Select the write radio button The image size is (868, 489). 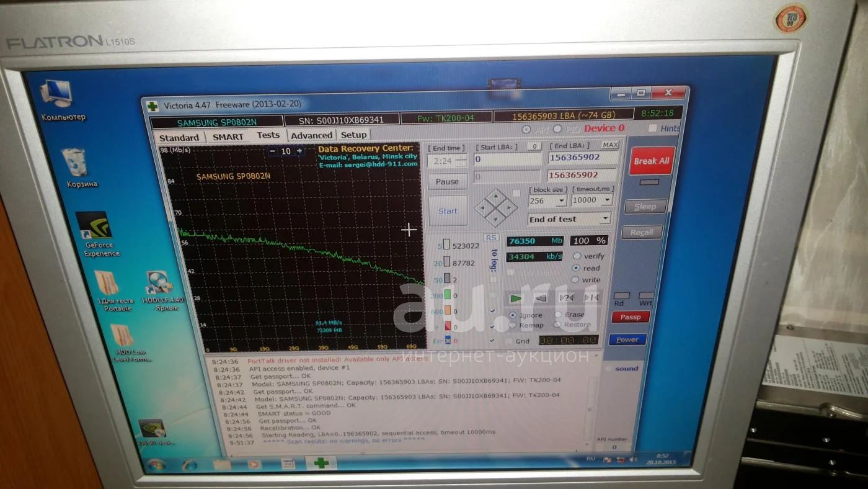576,280
